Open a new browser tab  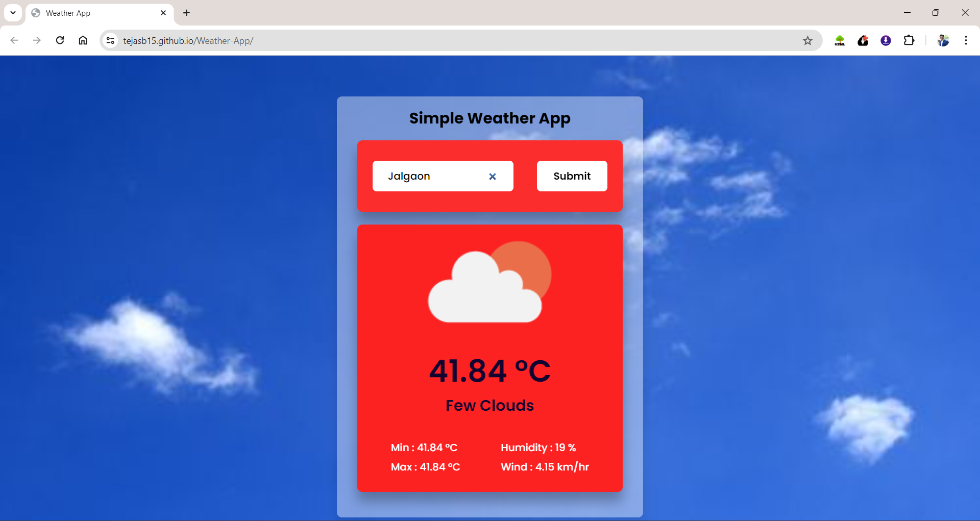(186, 13)
